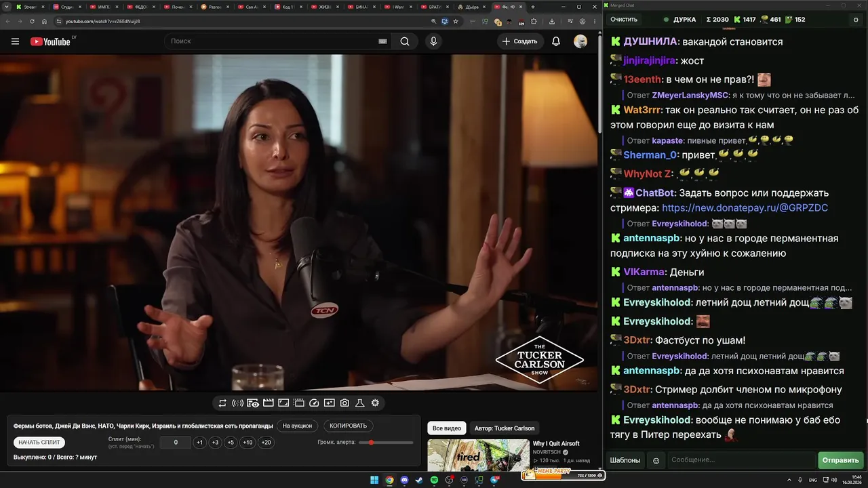The height and width of the screenshot is (488, 868).
Task: Click the clapperboard icon in player toolbar
Action: pos(268,403)
